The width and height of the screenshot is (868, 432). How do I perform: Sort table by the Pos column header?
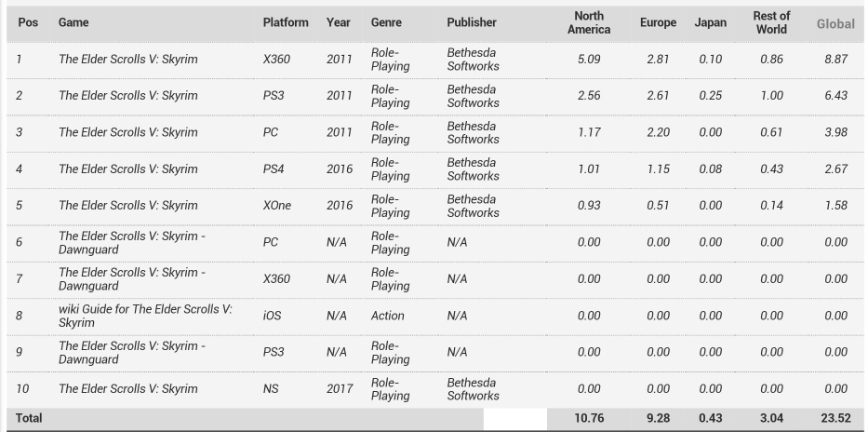[x=27, y=22]
